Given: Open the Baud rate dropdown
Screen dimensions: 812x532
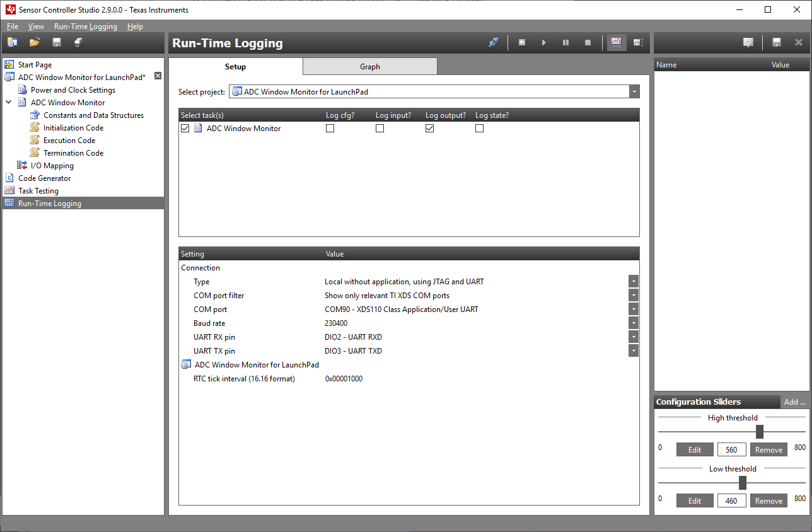Looking at the screenshot, I should (x=634, y=323).
